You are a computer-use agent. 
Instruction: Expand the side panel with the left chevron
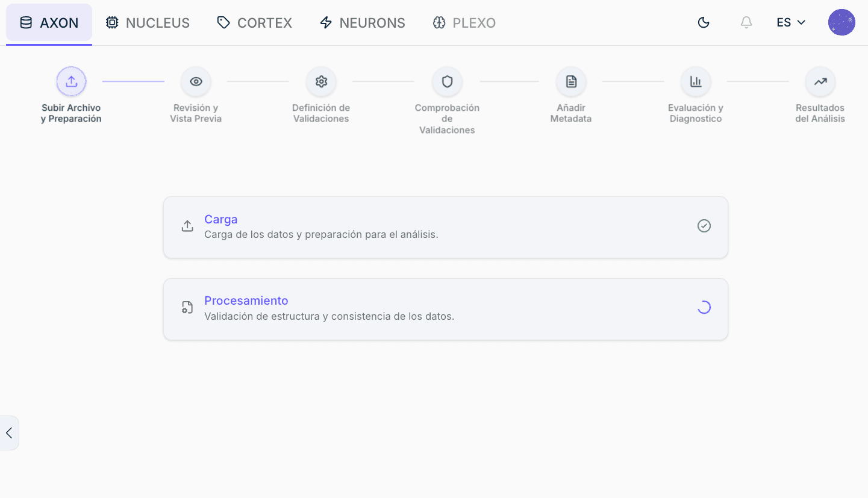[x=9, y=432]
